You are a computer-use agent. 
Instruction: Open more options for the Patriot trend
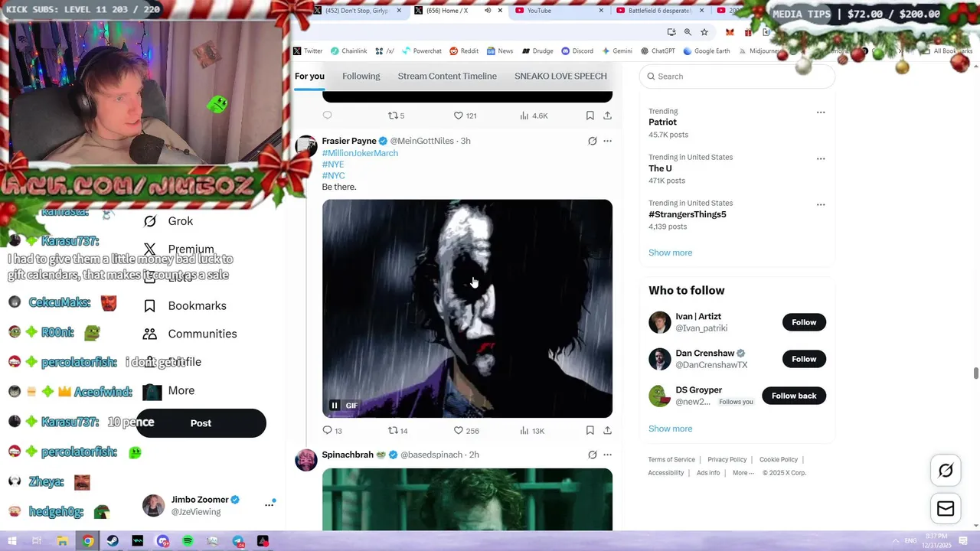click(821, 112)
